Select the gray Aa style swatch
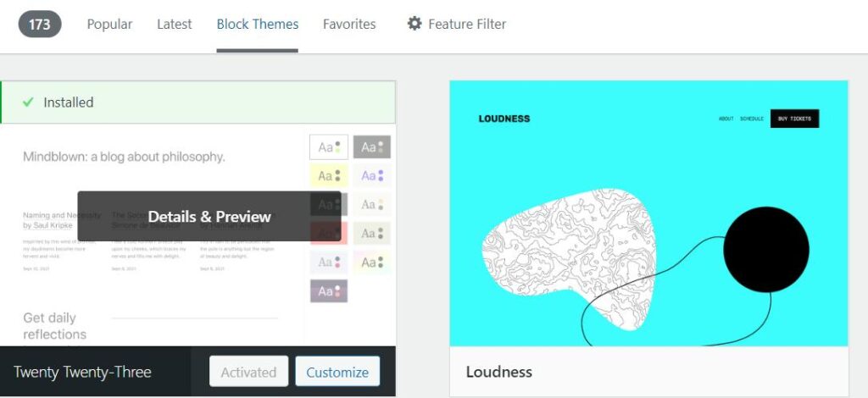 (x=371, y=147)
